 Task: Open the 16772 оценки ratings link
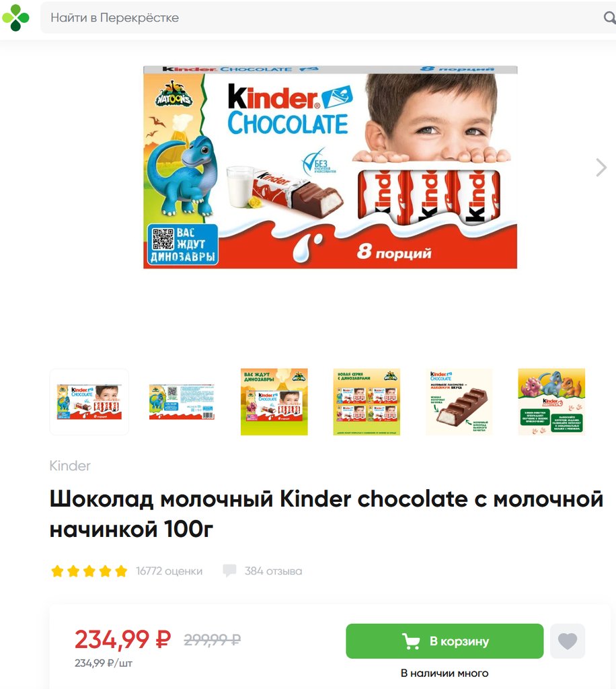pos(169,571)
